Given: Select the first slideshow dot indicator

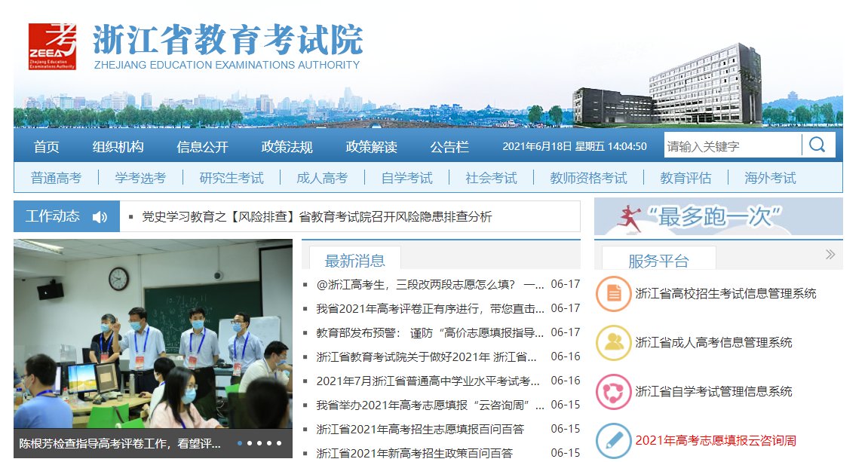Looking at the screenshot, I should (240, 443).
